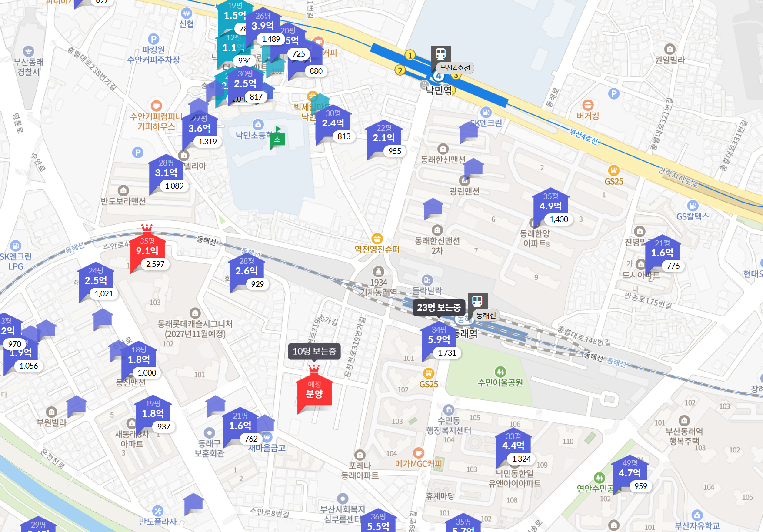763x532 pixels.
Task: Open the 49평 4.7억 marker
Action: [x=630, y=473]
